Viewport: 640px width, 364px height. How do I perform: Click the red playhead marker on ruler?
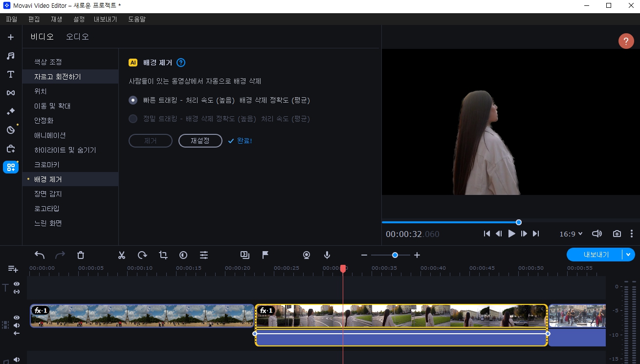(343, 269)
